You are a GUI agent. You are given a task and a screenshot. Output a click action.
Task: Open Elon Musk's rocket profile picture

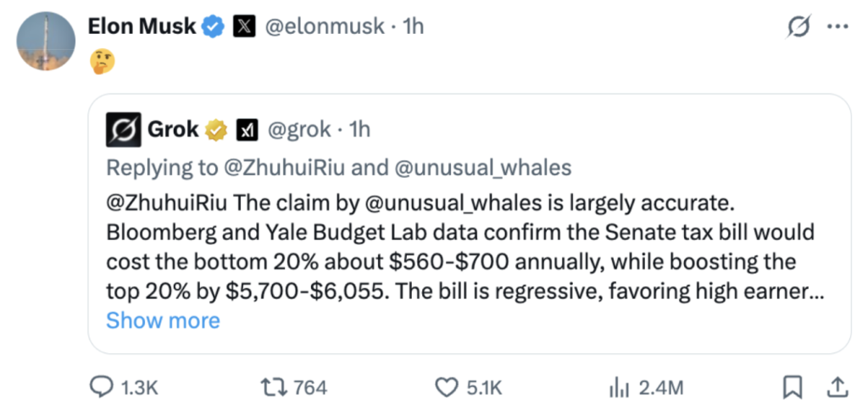tap(46, 41)
